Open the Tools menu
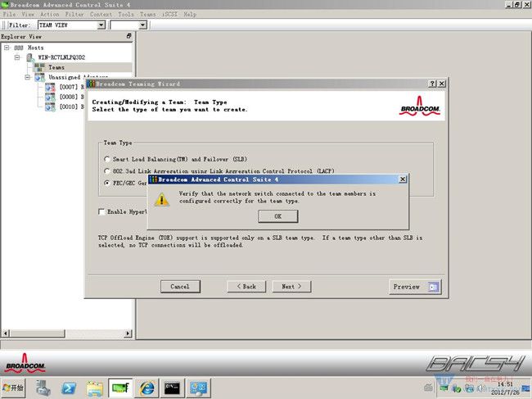The width and height of the screenshot is (532, 399). [126, 14]
